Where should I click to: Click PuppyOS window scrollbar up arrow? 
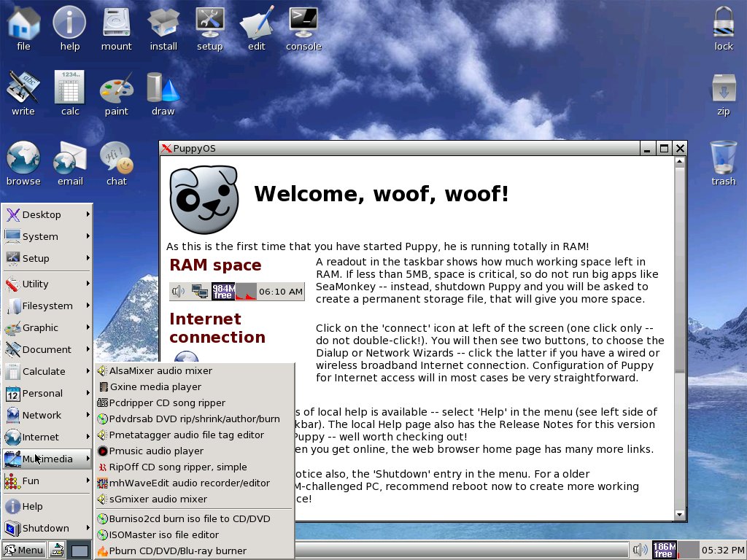[680, 161]
